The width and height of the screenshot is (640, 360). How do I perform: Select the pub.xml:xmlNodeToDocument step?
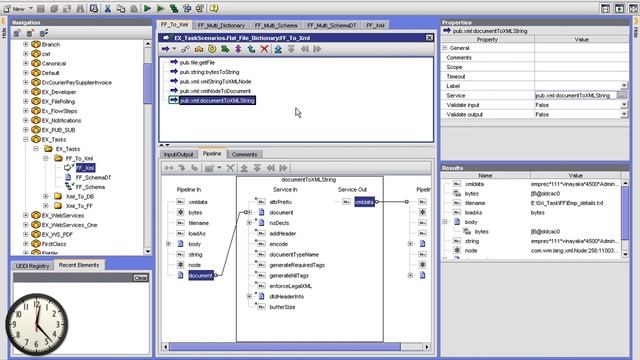(215, 91)
